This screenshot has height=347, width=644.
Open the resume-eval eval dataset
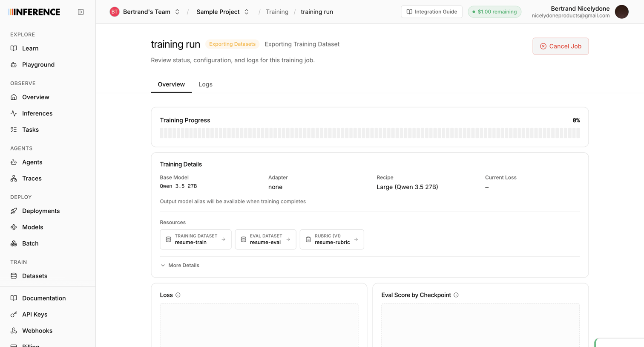coord(265,240)
